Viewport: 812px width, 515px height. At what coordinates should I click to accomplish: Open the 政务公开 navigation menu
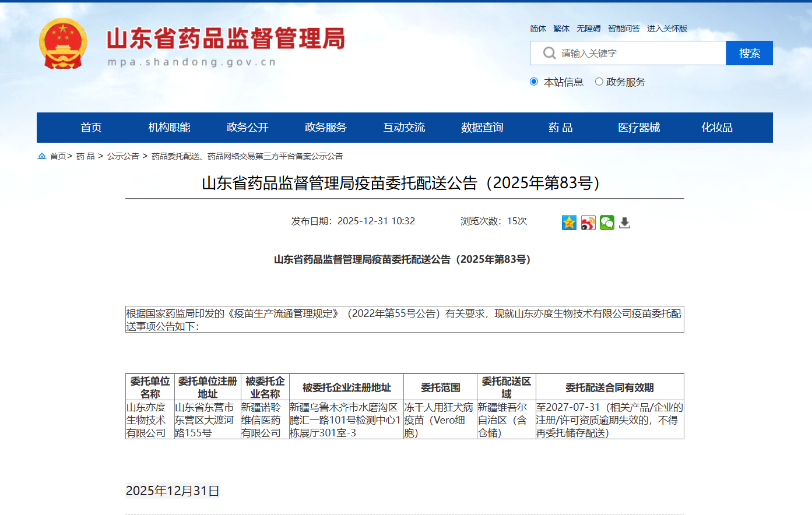pos(247,128)
